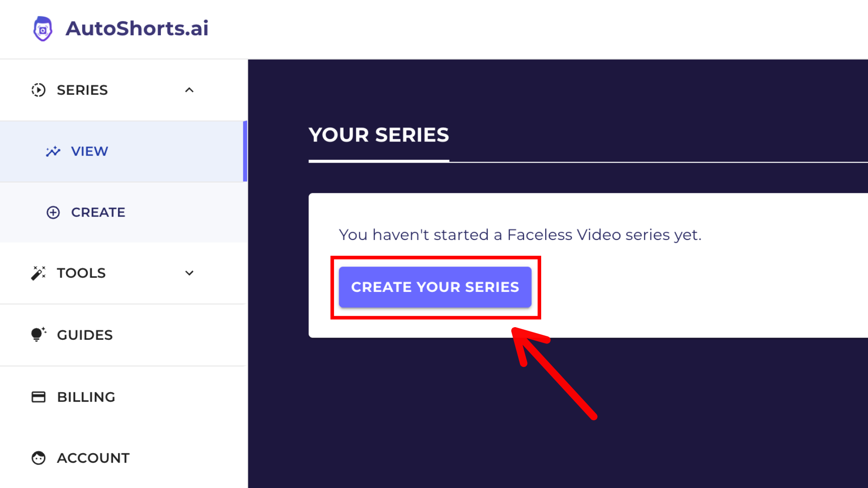This screenshot has height=488, width=868.
Task: Expand the Tools section chevron
Action: (189, 273)
